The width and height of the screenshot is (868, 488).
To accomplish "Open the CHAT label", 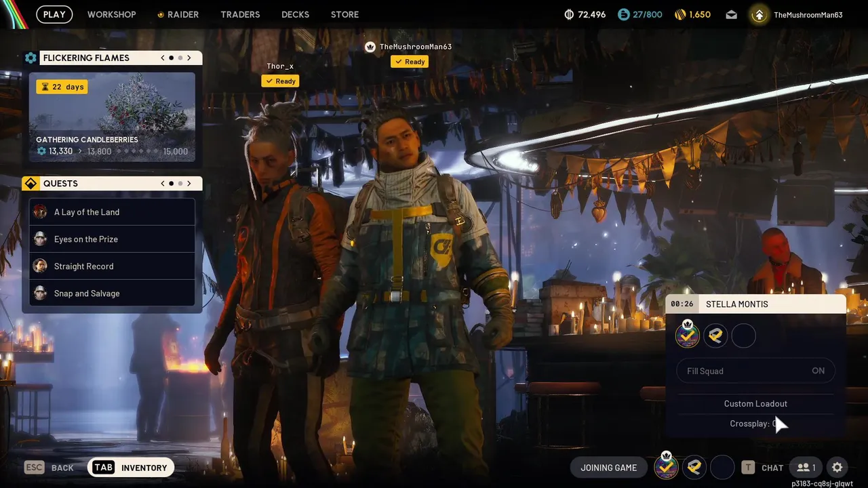I will [772, 468].
